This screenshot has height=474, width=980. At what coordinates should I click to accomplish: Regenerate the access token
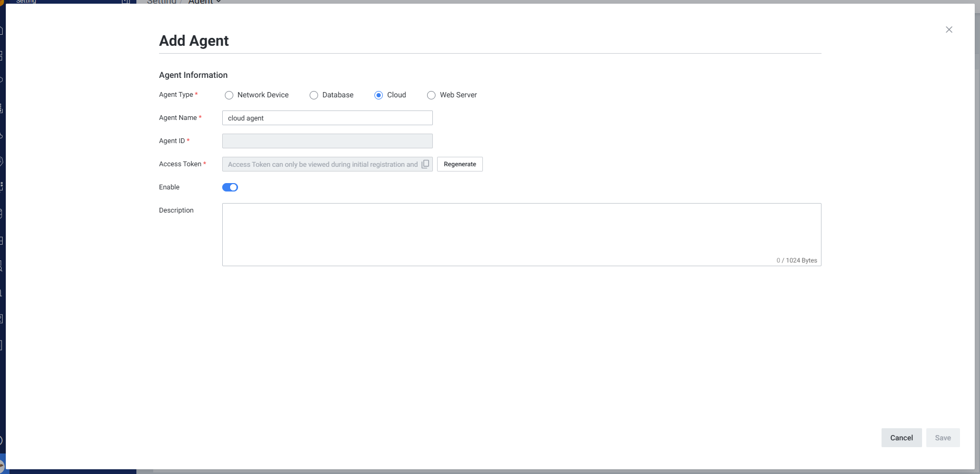point(460,164)
